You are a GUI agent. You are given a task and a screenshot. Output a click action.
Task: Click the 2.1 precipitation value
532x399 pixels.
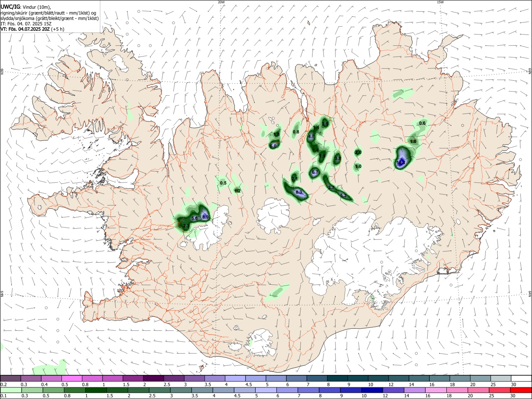(x=295, y=179)
